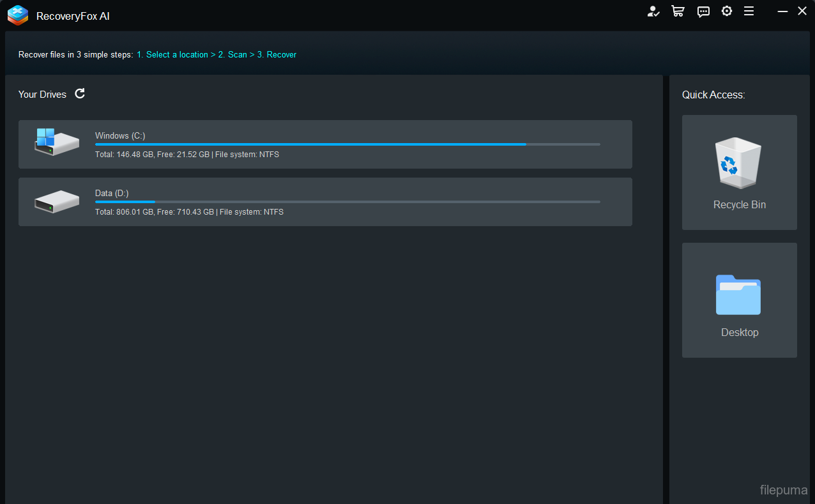Image resolution: width=815 pixels, height=504 pixels.
Task: Select the Windows (C:) drive icon
Action: (56, 142)
